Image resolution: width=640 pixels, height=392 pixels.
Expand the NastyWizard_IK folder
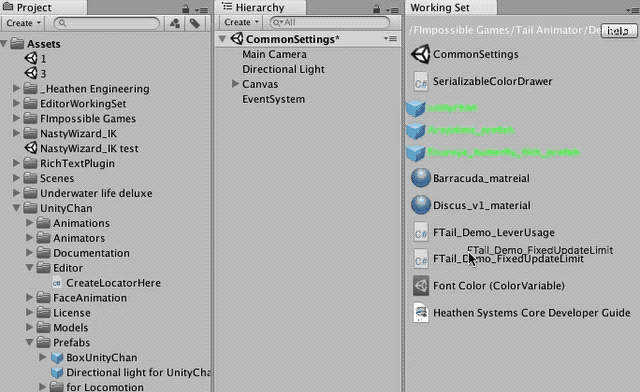16,133
